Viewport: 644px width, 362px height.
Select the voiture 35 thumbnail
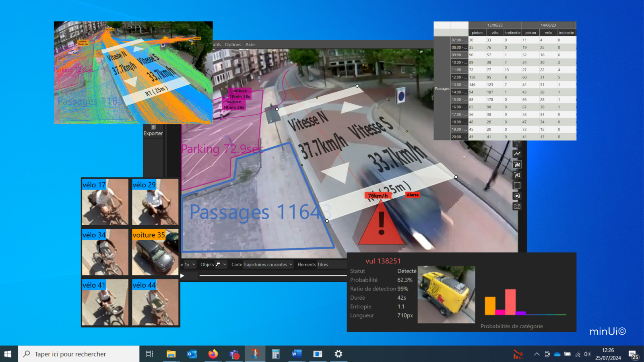(x=155, y=252)
